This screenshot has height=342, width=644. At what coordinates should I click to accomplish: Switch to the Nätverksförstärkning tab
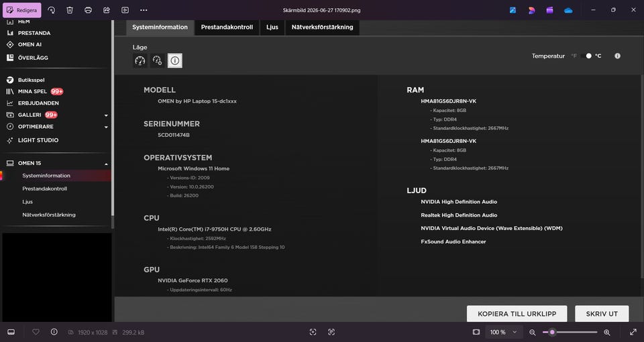point(322,27)
